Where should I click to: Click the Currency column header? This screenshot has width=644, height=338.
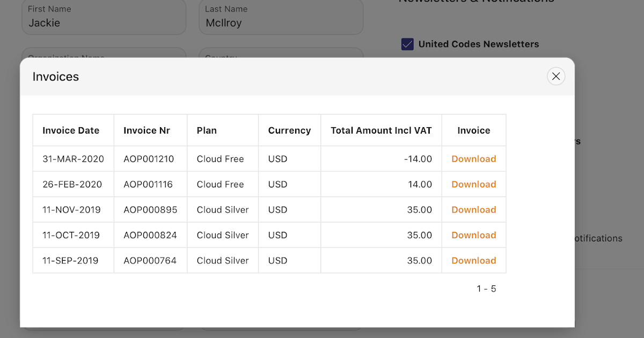click(x=289, y=130)
